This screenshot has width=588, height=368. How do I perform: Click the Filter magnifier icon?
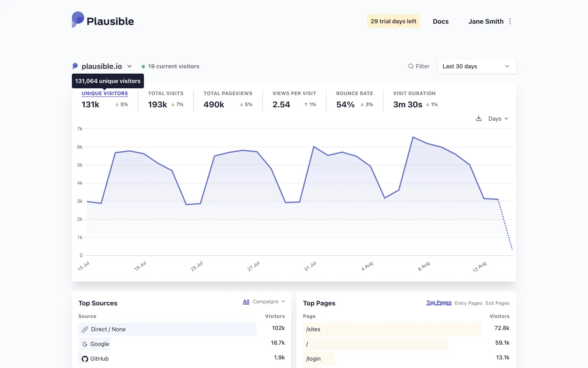click(x=411, y=66)
